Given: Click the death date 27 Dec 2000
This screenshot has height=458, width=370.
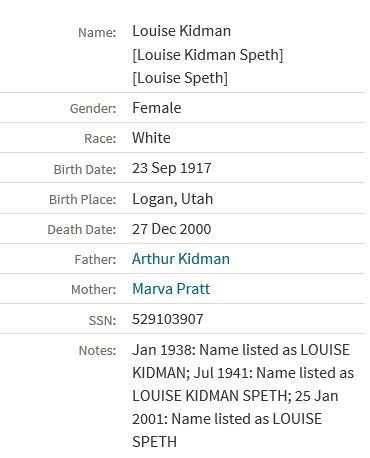Looking at the screenshot, I should 172,229.
